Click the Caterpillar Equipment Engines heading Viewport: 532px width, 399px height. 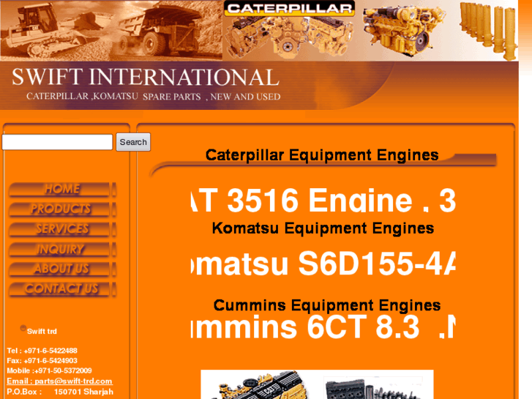(322, 155)
